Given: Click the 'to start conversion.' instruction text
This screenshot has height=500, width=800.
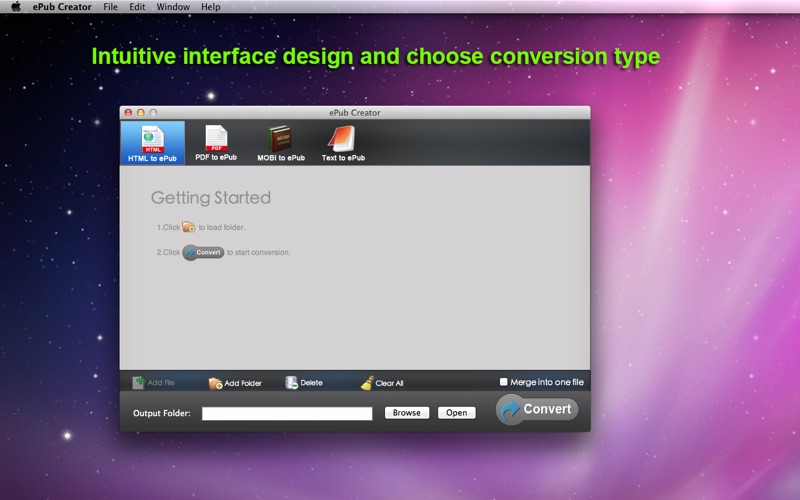Looking at the screenshot, I should pyautogui.click(x=259, y=252).
